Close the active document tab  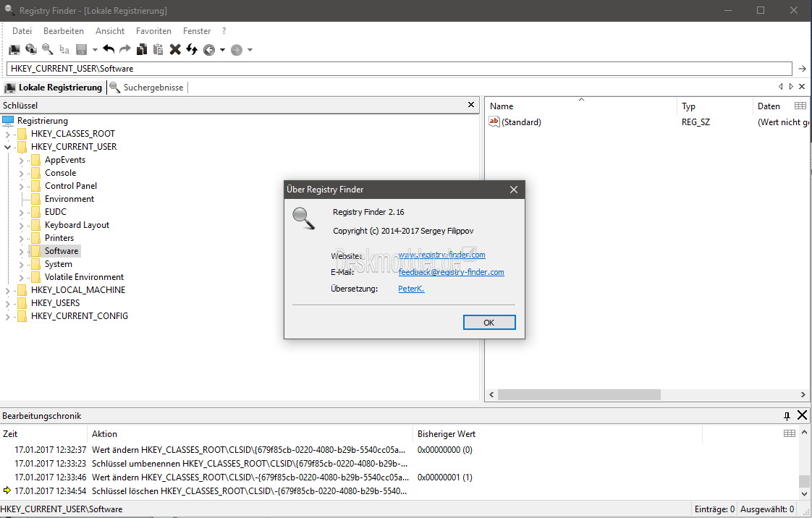tap(802, 87)
